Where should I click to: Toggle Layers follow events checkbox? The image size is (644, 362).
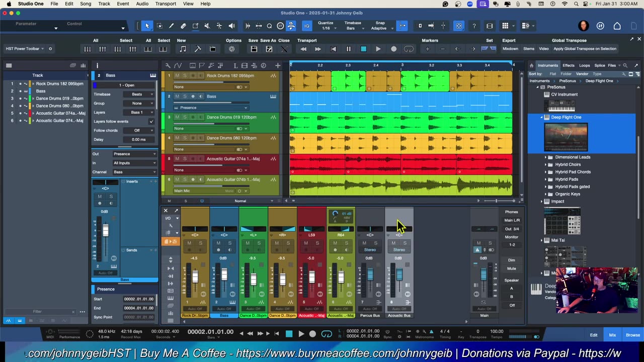coord(151,121)
